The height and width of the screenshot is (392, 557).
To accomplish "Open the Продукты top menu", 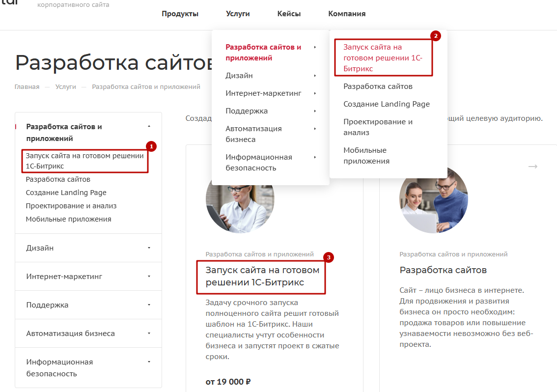I will [x=180, y=14].
